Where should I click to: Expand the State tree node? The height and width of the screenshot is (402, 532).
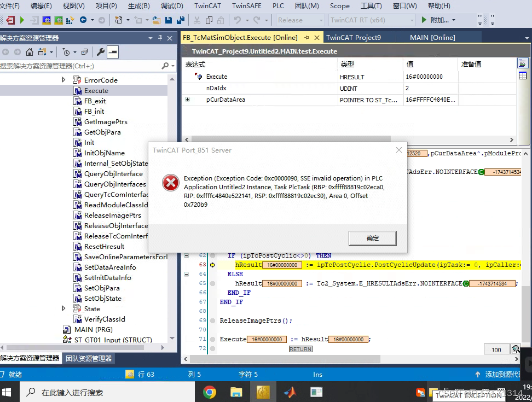tap(63, 308)
